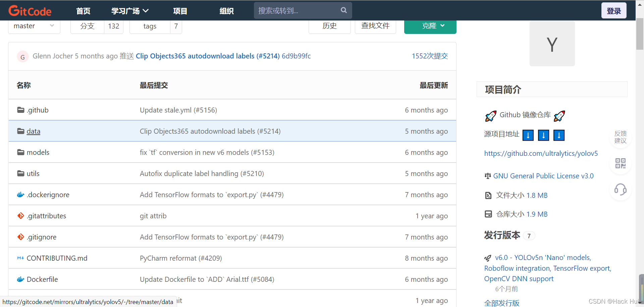Click the .gitattributes git icon
644x307 pixels.
[x=21, y=216]
